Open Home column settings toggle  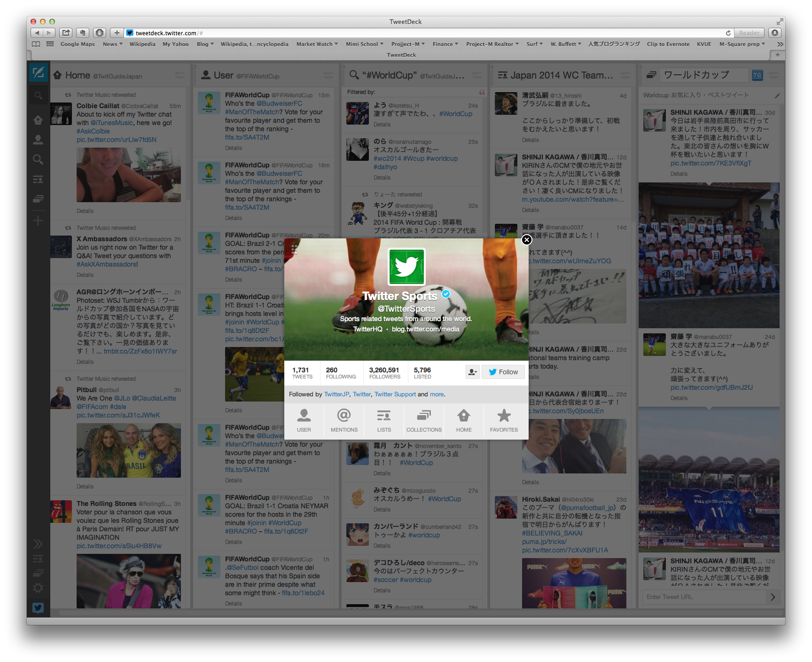tap(180, 75)
